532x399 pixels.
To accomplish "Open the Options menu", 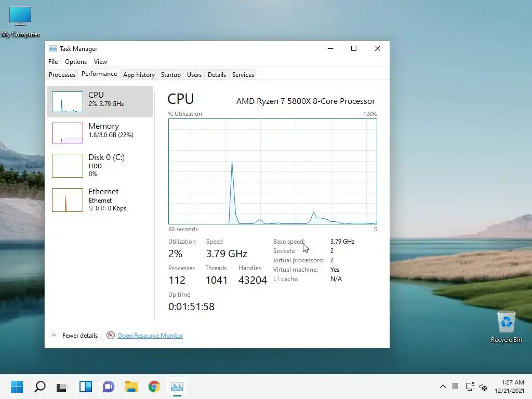I will (x=76, y=62).
